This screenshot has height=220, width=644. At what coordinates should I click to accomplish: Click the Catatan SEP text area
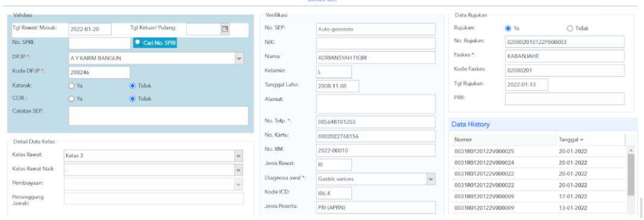click(x=158, y=116)
